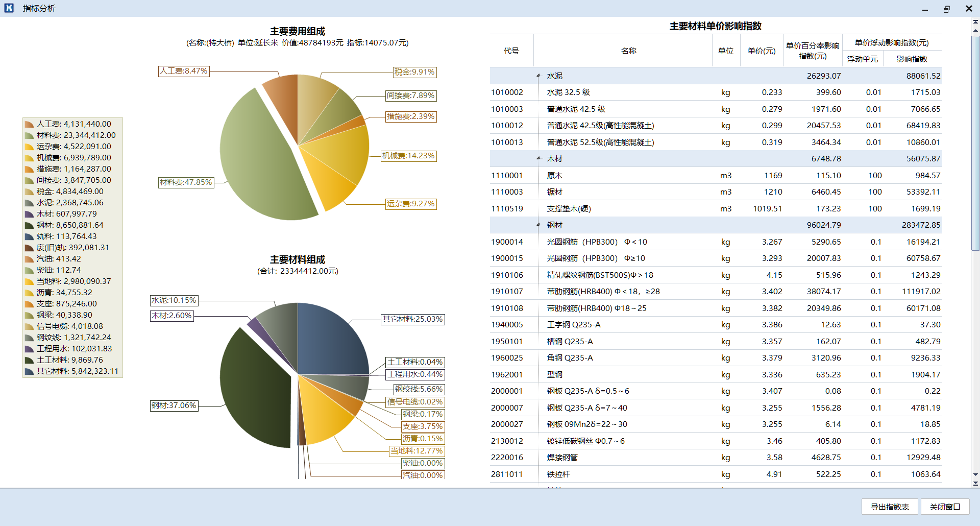Click the 其它材料:25.03% pie label

click(413, 319)
